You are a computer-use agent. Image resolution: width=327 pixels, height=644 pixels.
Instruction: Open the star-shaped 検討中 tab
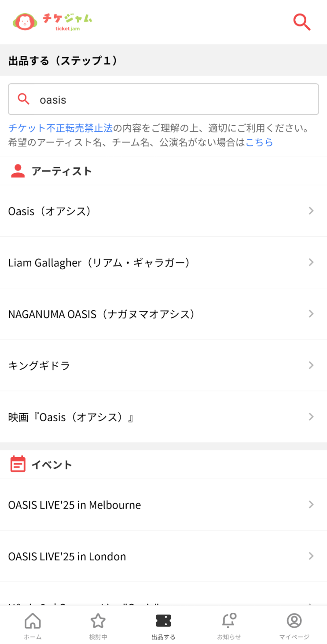tap(98, 626)
